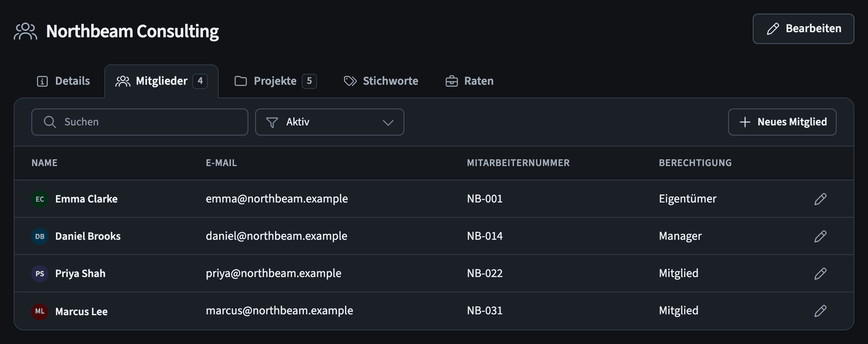Click the MITARBEITERNUMMER column header

click(518, 163)
